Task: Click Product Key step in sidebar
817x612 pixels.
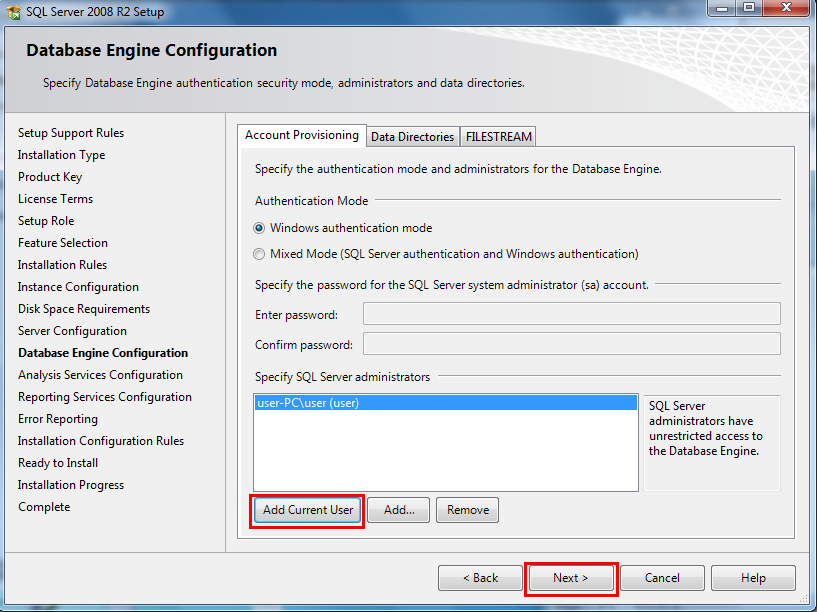Action: tap(50, 177)
